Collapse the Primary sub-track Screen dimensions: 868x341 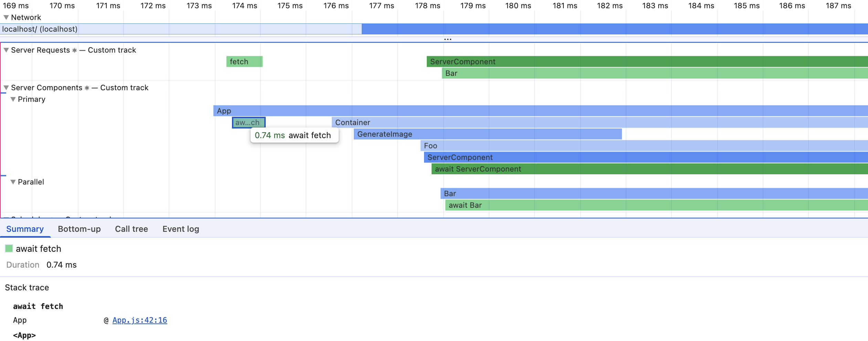(x=13, y=99)
